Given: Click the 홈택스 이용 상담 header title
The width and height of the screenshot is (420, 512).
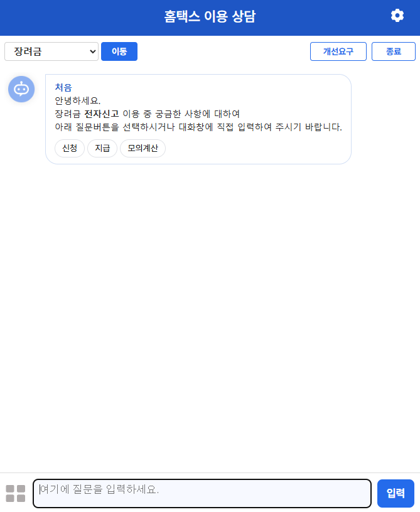Looking at the screenshot, I should point(210,16).
